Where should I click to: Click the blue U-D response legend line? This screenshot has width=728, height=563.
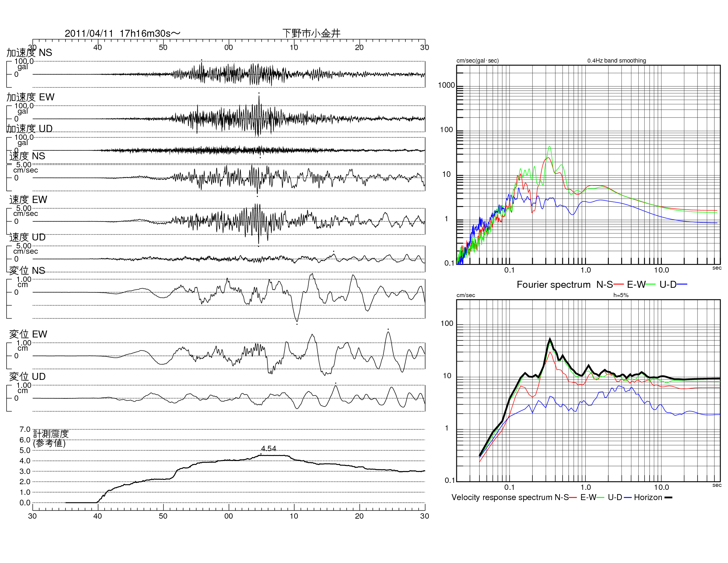click(628, 498)
